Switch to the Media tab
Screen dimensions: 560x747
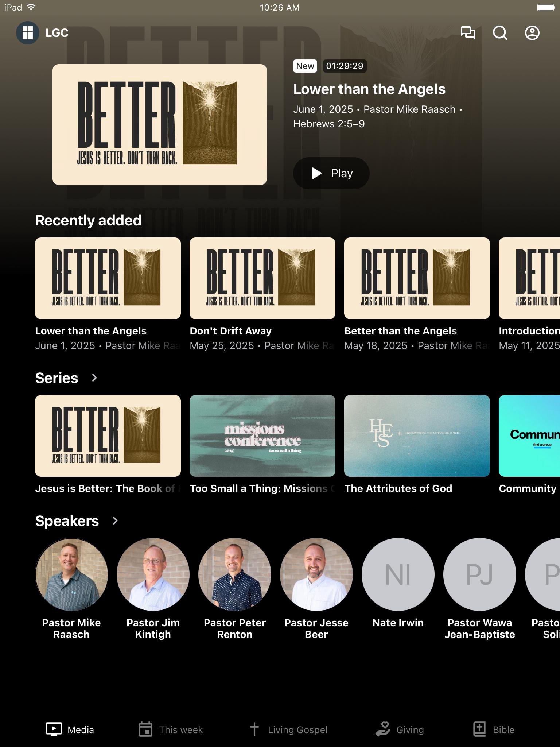(x=70, y=729)
